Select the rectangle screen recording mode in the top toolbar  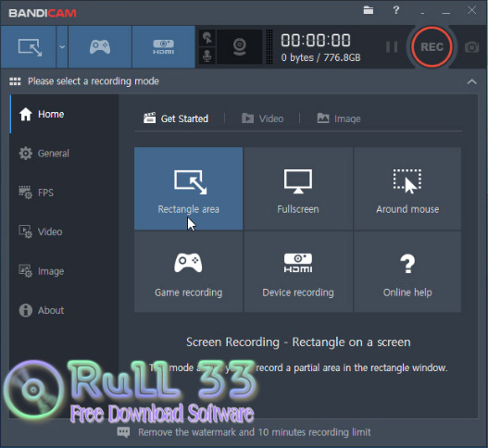tap(29, 47)
